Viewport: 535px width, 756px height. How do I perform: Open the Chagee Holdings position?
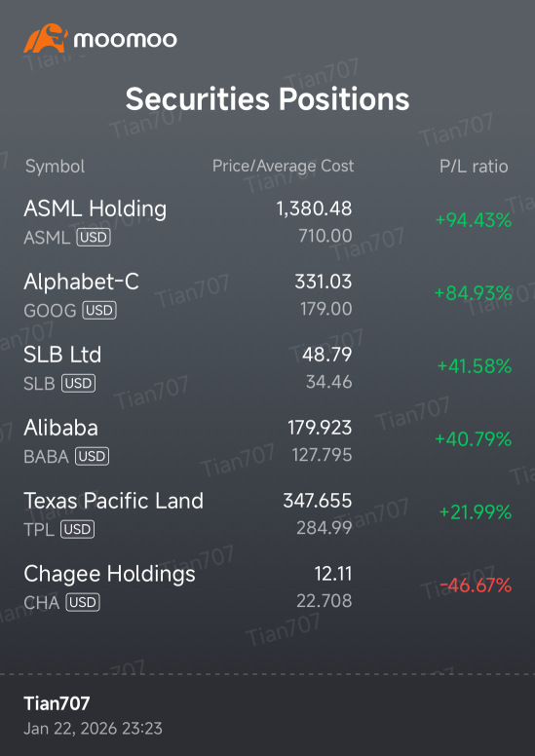pos(267,586)
